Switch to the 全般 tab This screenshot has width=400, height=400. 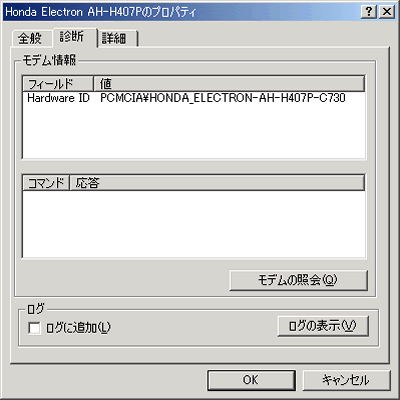30,38
